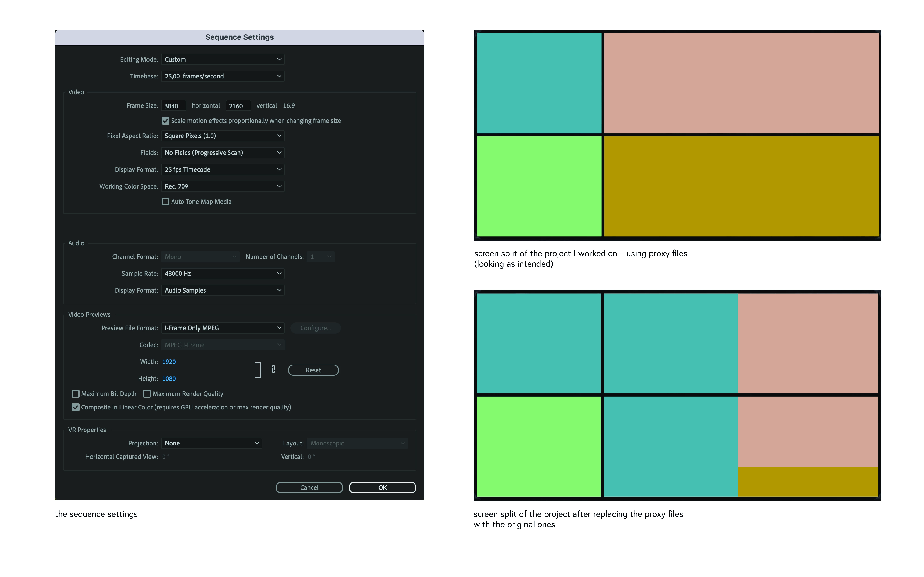Image resolution: width=924 pixels, height=577 pixels.
Task: Enable Auto Tone Map Media checkbox
Action: click(165, 202)
